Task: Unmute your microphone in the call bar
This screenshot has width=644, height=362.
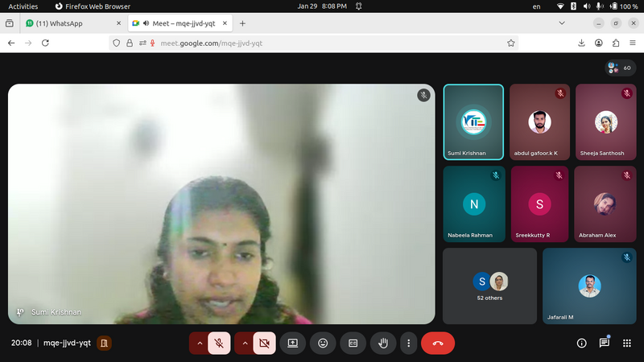Action: coord(219,343)
